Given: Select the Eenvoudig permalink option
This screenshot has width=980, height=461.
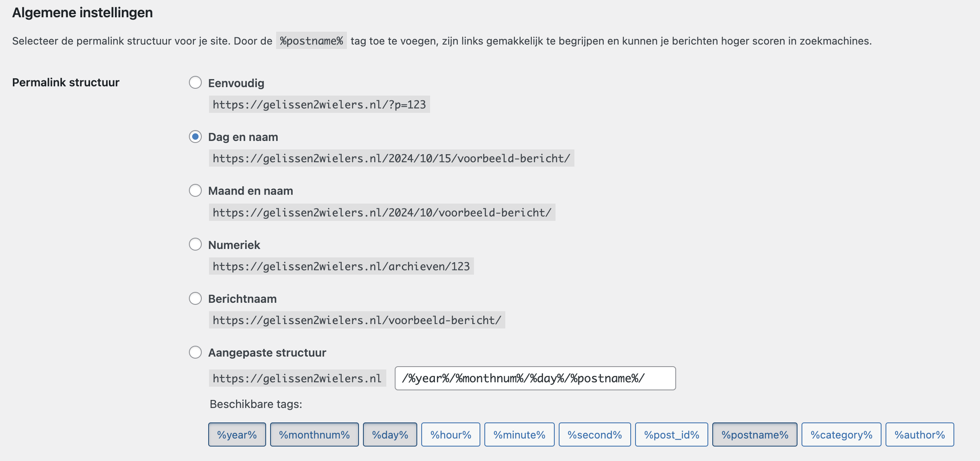Looking at the screenshot, I should [195, 83].
